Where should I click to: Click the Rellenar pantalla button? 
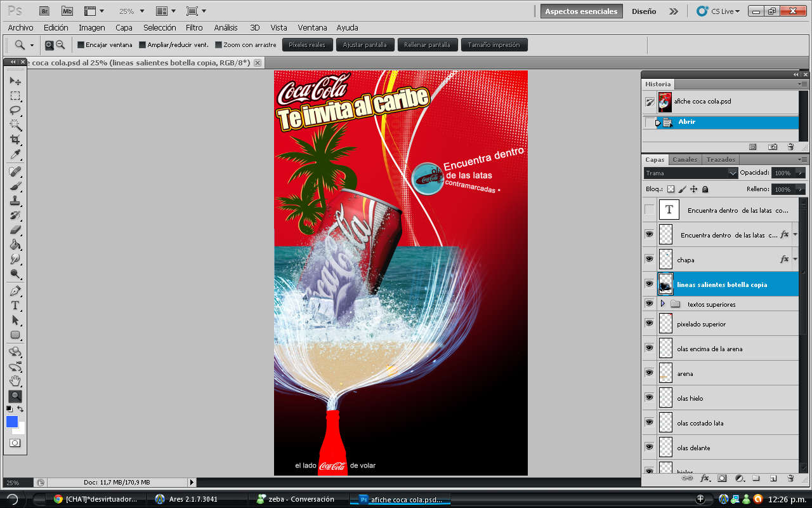(427, 45)
